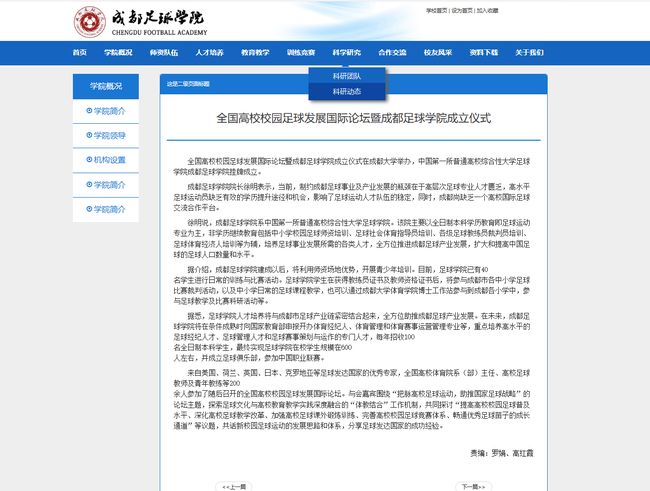Click the 学院概况 sidebar header
The height and width of the screenshot is (491, 650).
[x=106, y=86]
